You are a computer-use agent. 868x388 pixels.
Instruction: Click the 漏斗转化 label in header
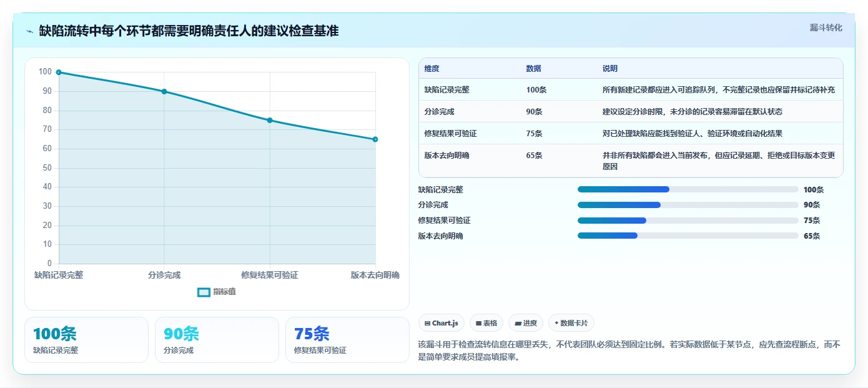point(826,28)
